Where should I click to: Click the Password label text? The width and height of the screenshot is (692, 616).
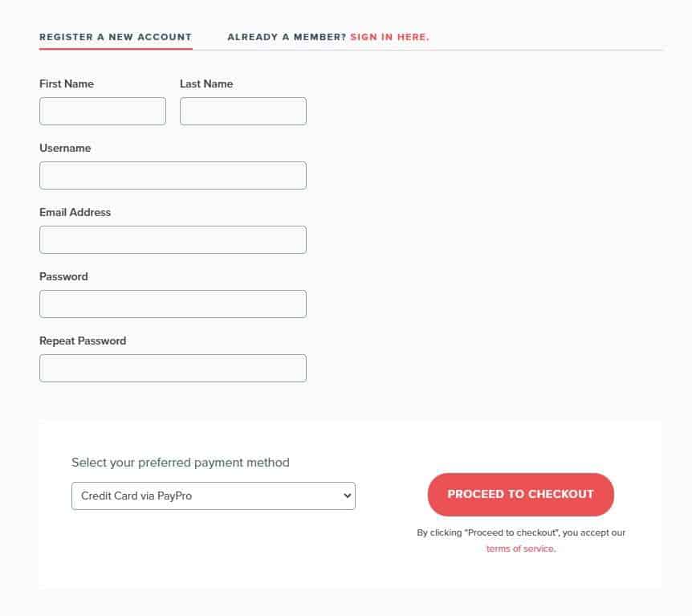pos(64,276)
